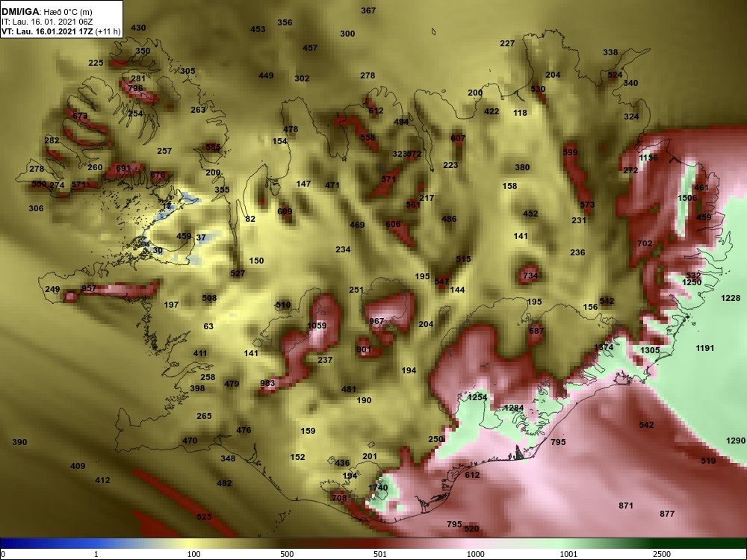Click the 530 value on the map

tap(538, 89)
